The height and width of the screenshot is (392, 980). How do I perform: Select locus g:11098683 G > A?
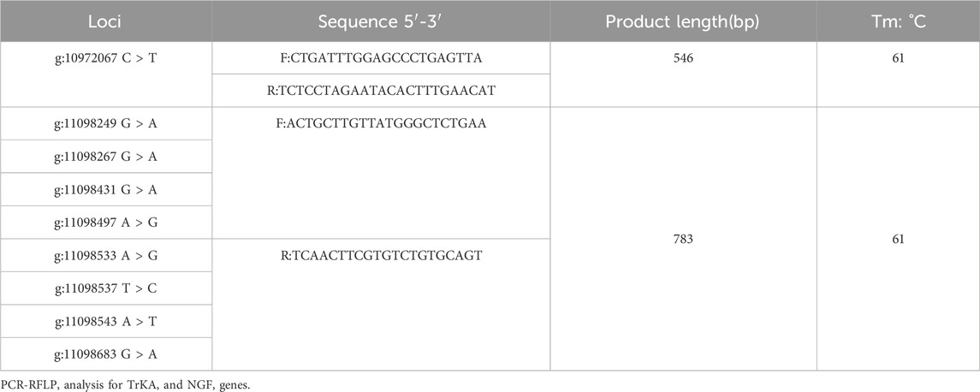coord(105,353)
